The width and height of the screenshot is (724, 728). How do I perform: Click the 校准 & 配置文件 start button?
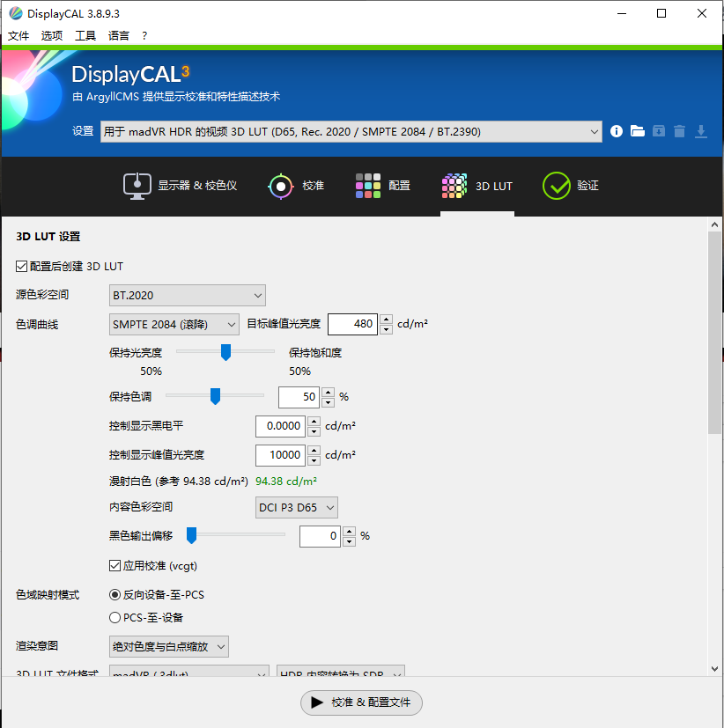(x=361, y=702)
